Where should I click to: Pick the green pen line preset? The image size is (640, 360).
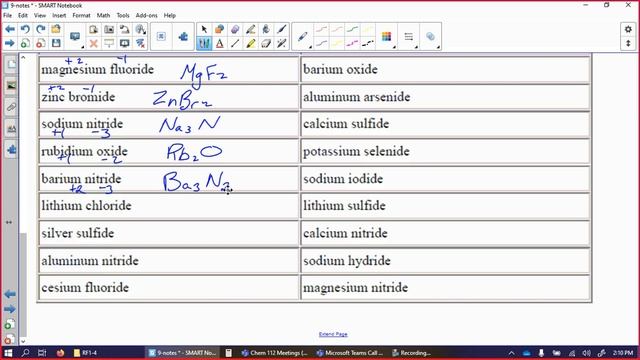tap(352, 29)
